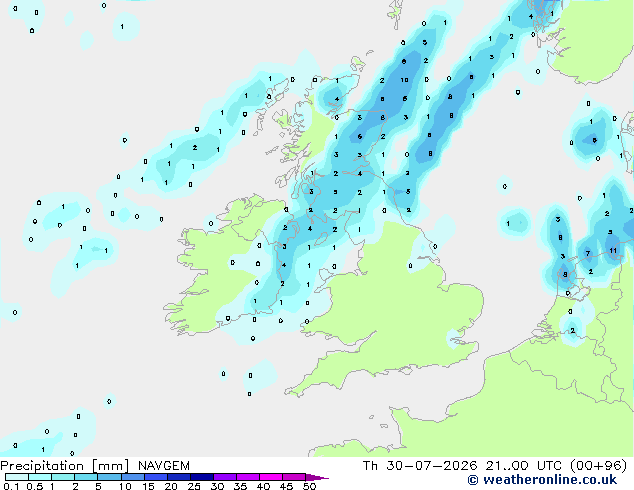Click the 'Th 30-07-2026' date text
The height and width of the screenshot is (490, 634).
420,466
